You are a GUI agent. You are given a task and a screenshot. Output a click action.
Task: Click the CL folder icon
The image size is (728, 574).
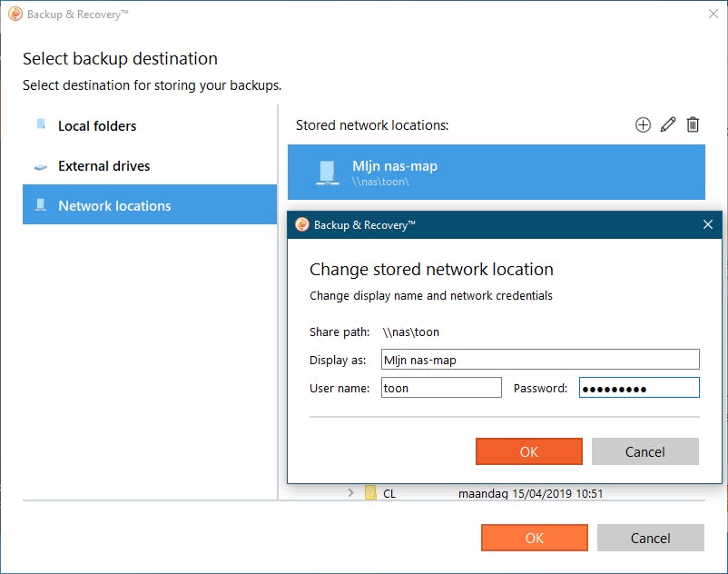click(370, 493)
